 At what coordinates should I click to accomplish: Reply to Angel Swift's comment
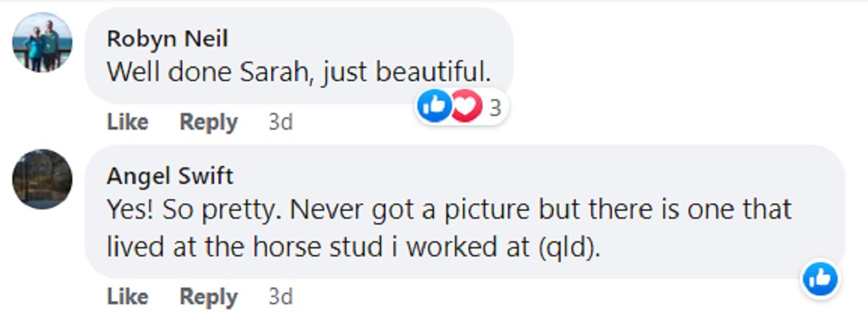(208, 296)
